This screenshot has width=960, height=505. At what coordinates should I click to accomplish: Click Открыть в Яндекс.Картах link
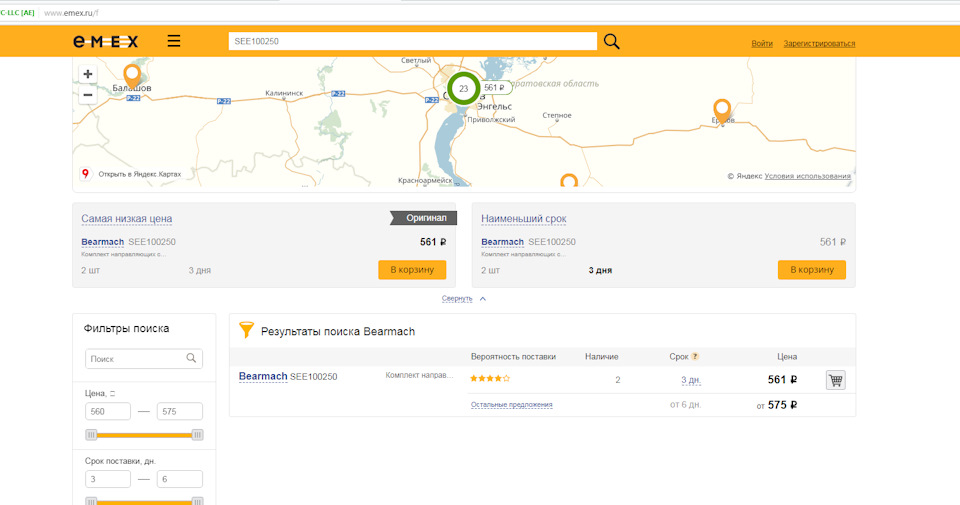[140, 174]
